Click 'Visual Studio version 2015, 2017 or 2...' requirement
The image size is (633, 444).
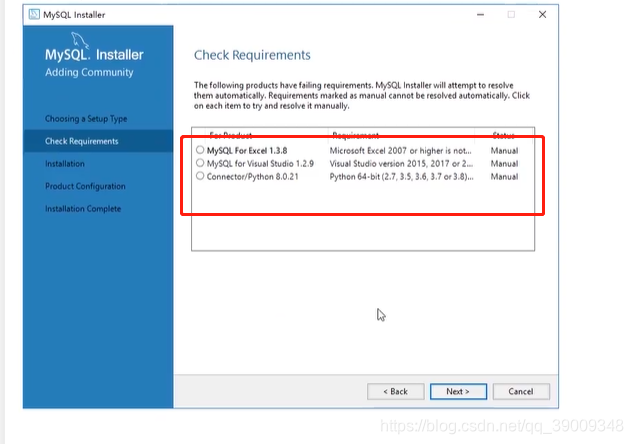(401, 163)
